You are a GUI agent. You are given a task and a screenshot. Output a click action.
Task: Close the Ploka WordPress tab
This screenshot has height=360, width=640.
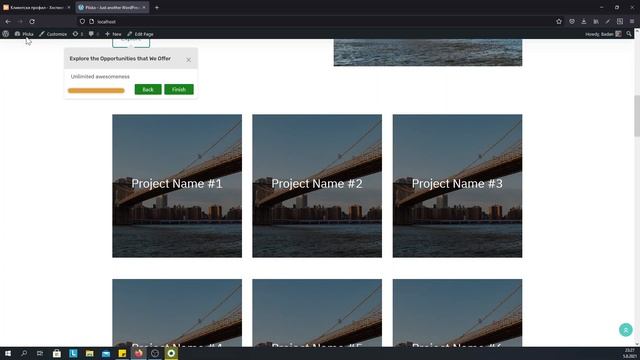144,7
